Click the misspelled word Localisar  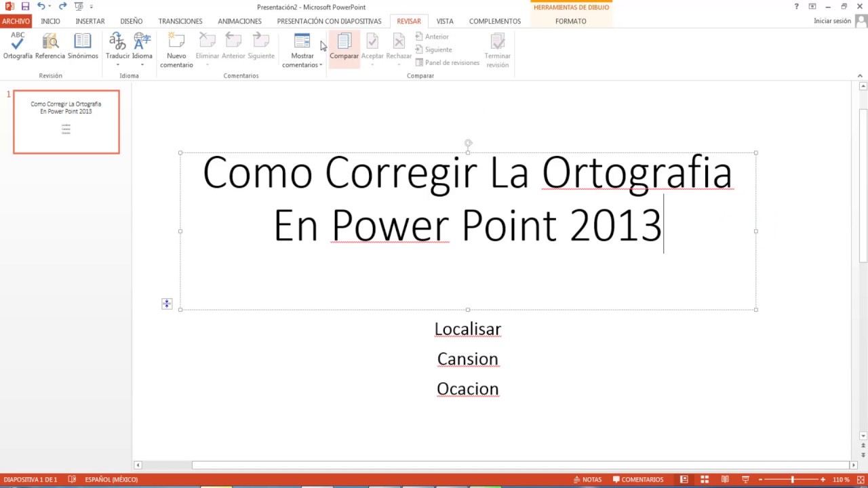coord(468,329)
